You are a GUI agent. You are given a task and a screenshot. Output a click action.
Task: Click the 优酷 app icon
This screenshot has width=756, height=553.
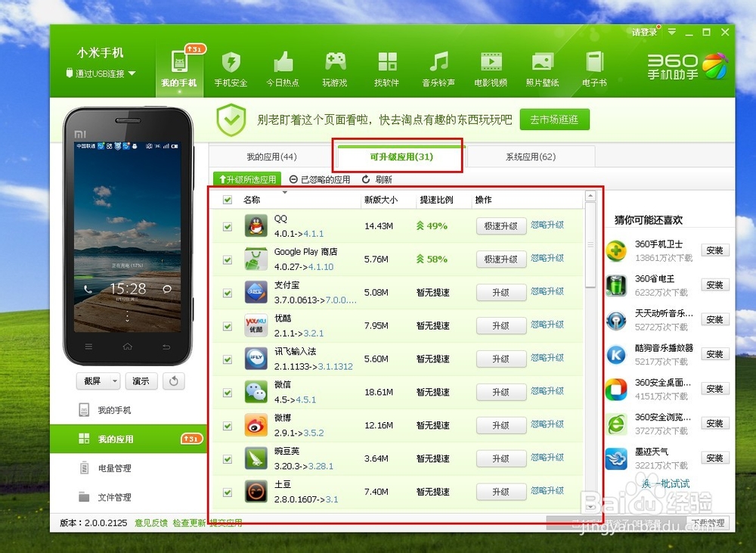[256, 326]
